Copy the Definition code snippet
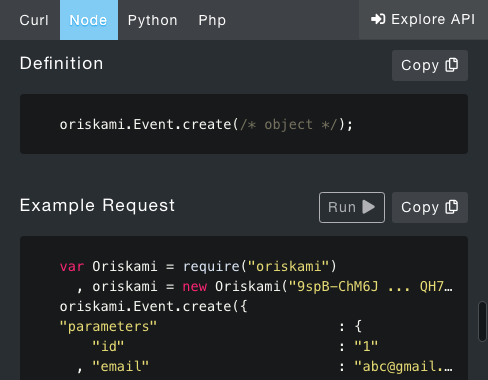The image size is (488, 380). click(430, 65)
